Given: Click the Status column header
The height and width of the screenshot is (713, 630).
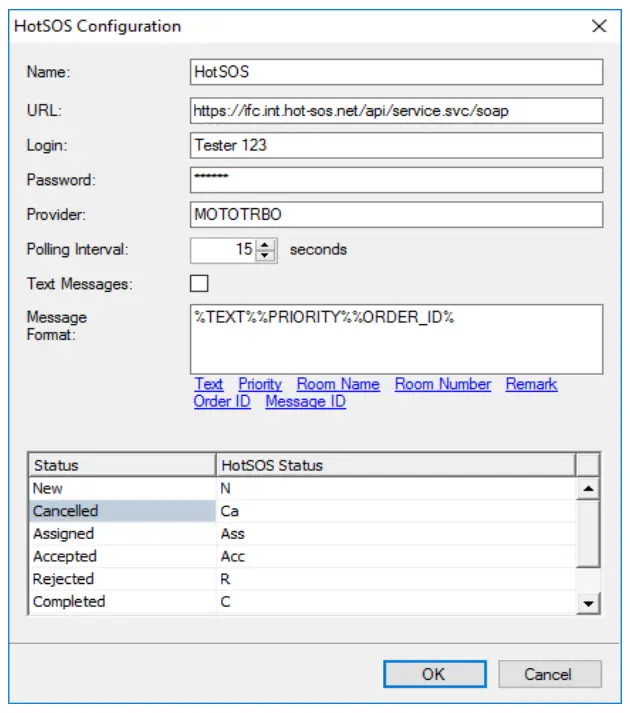Looking at the screenshot, I should (x=122, y=465).
